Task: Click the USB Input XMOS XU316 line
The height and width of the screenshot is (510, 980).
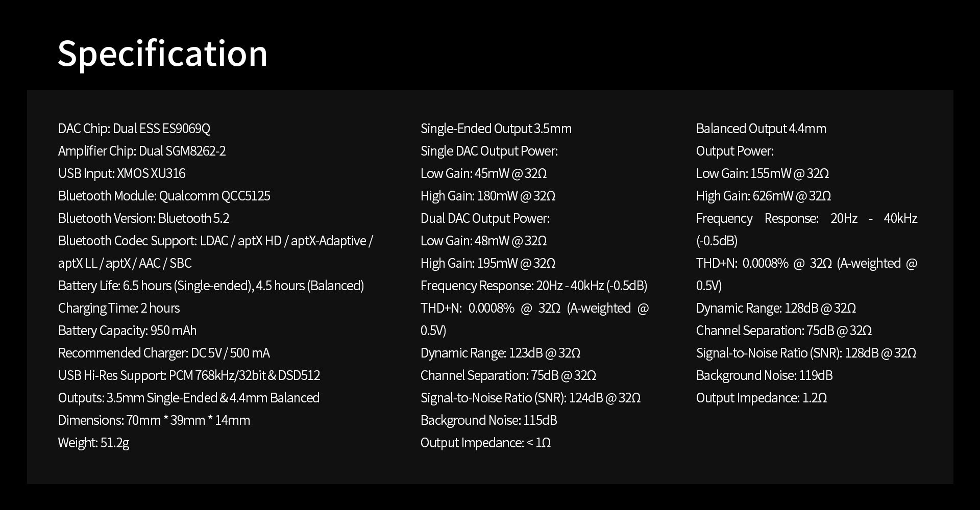Action: (121, 173)
